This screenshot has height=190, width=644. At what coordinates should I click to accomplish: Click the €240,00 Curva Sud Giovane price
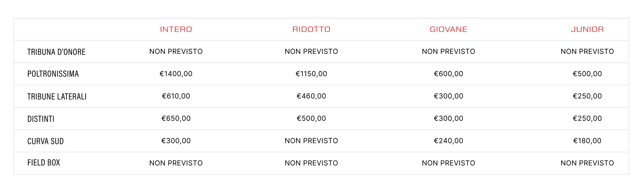[x=449, y=141]
